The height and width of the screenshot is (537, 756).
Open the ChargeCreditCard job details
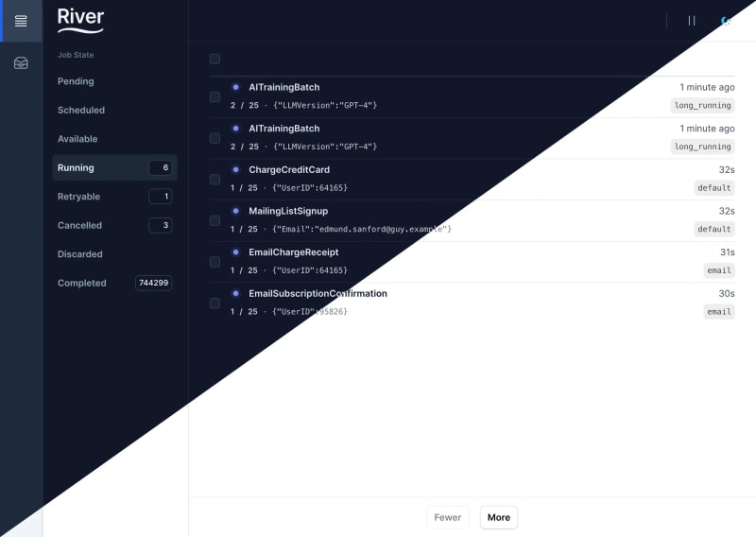(x=289, y=170)
